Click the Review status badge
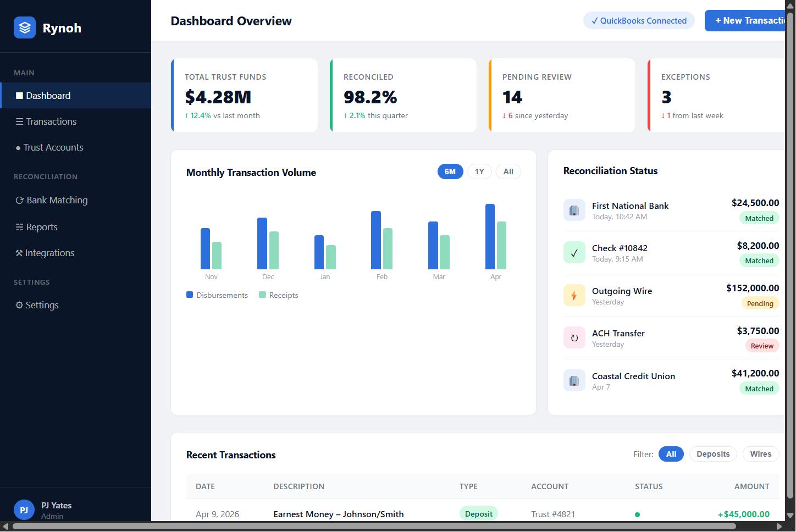796x532 pixels. coord(762,346)
